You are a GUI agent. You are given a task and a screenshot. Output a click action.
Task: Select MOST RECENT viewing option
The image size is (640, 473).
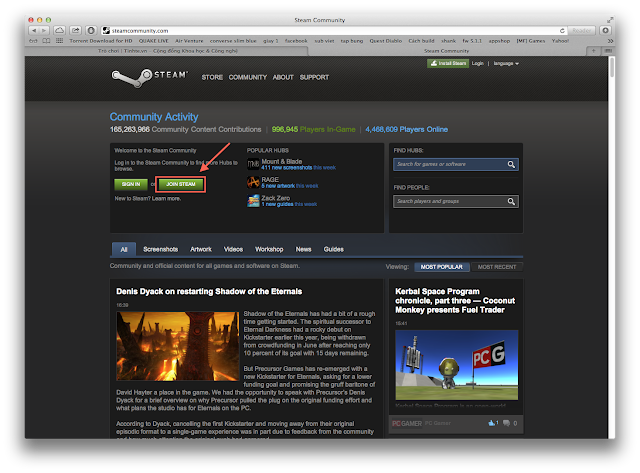click(497, 266)
